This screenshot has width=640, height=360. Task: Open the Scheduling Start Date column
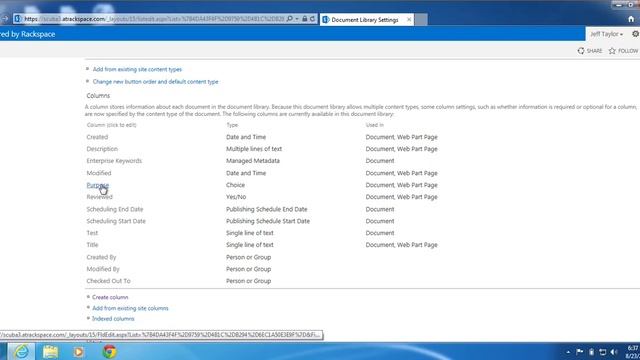pyautogui.click(x=116, y=221)
